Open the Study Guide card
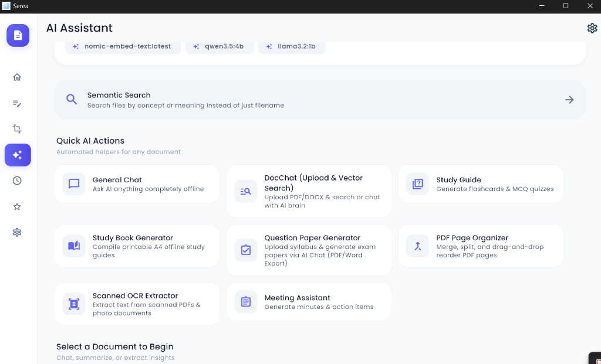 [x=481, y=183]
